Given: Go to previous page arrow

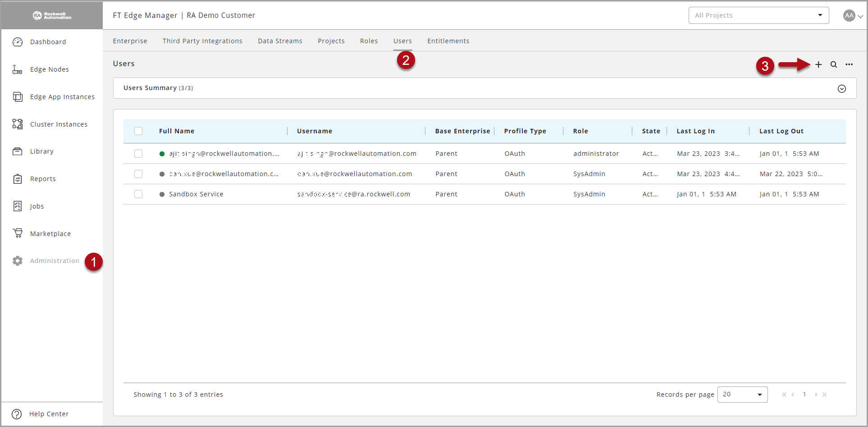Looking at the screenshot, I should point(792,395).
